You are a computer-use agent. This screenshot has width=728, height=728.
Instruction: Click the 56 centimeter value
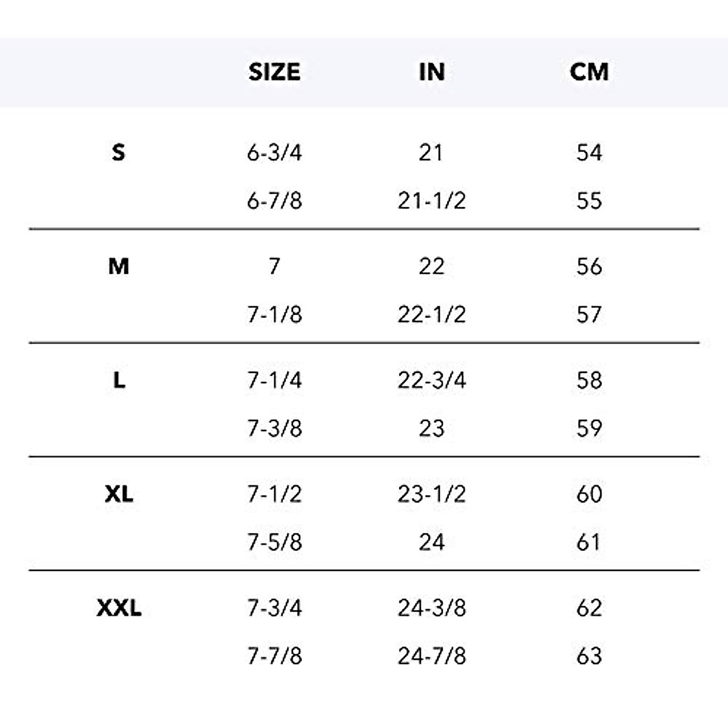[589, 266]
